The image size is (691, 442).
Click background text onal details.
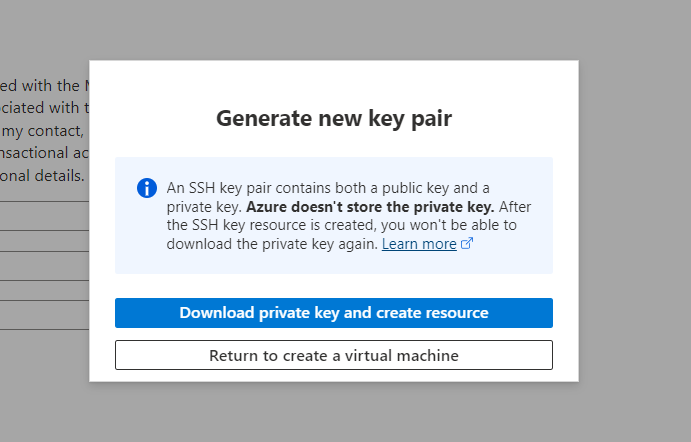[x=42, y=176]
